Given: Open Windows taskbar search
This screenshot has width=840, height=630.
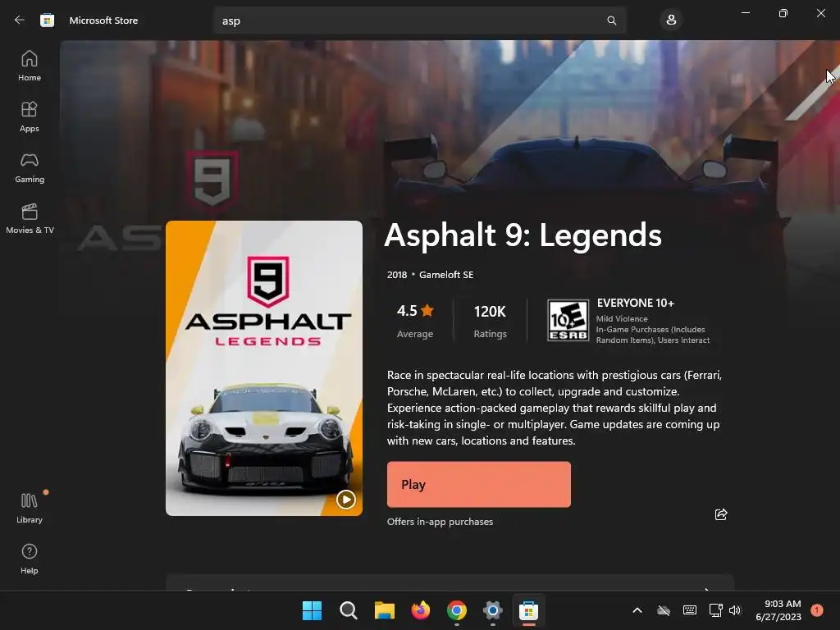Looking at the screenshot, I should 348,610.
